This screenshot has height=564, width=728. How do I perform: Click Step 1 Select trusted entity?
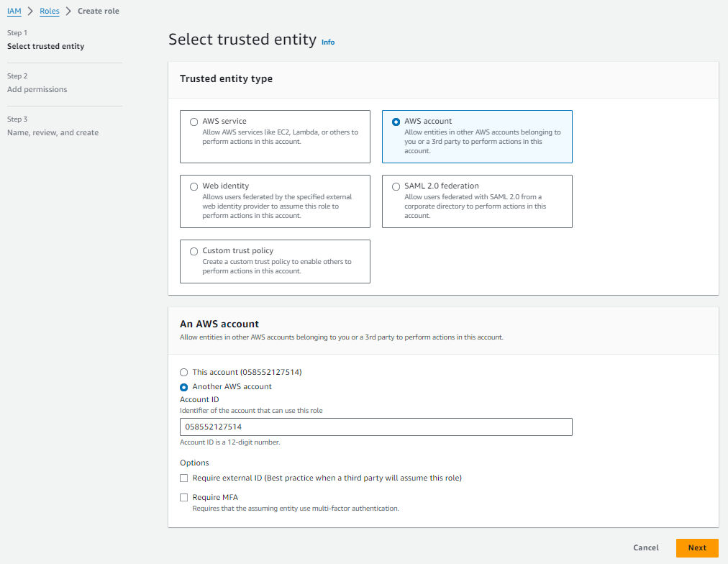45,47
